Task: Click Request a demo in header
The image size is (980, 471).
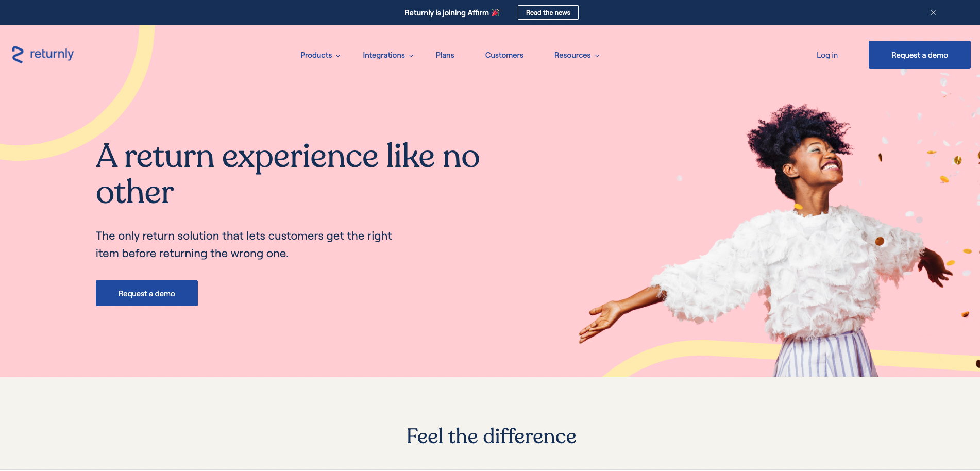Action: (920, 55)
